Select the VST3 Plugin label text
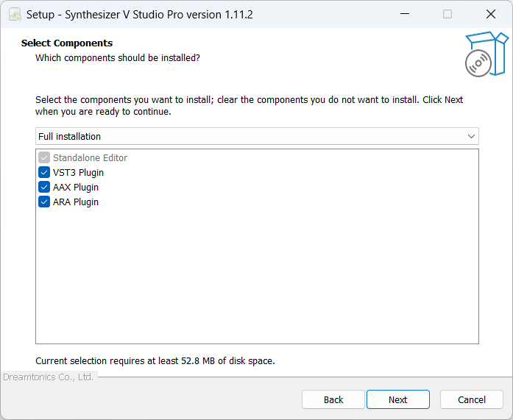This screenshot has width=513, height=420. tap(78, 173)
